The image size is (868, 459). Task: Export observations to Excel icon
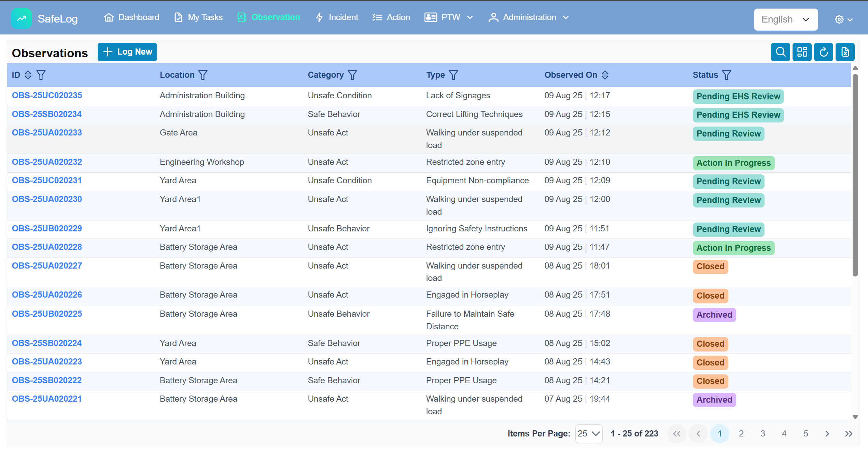click(x=845, y=52)
